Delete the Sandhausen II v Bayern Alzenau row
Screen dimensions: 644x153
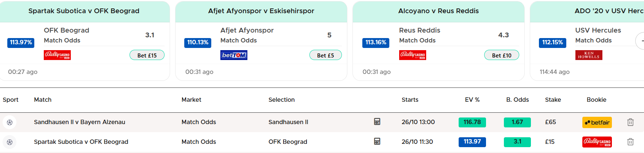point(630,122)
